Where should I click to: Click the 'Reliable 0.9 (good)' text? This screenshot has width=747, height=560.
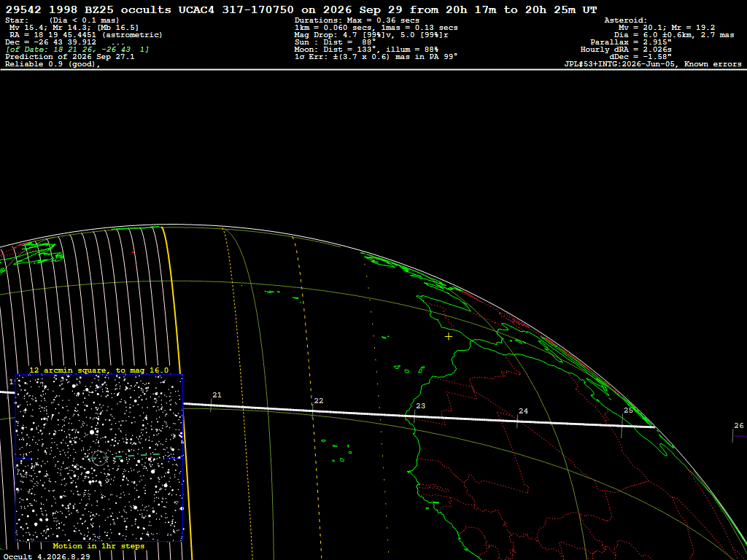tap(53, 64)
